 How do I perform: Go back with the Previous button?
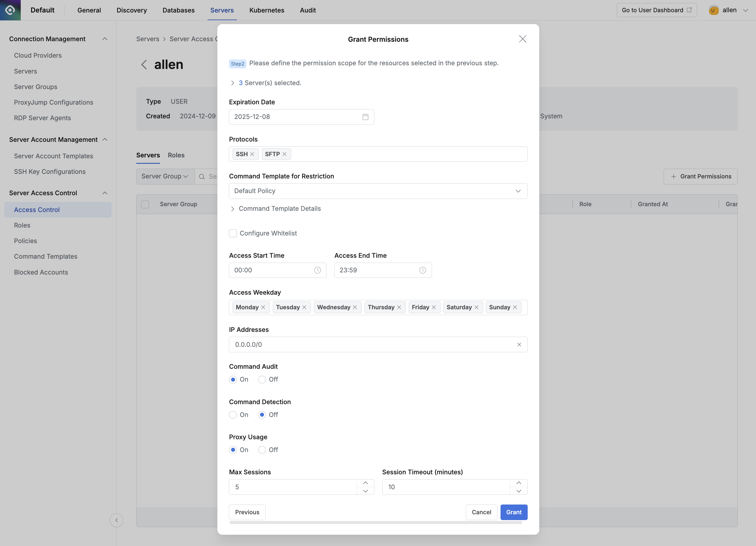[247, 512]
